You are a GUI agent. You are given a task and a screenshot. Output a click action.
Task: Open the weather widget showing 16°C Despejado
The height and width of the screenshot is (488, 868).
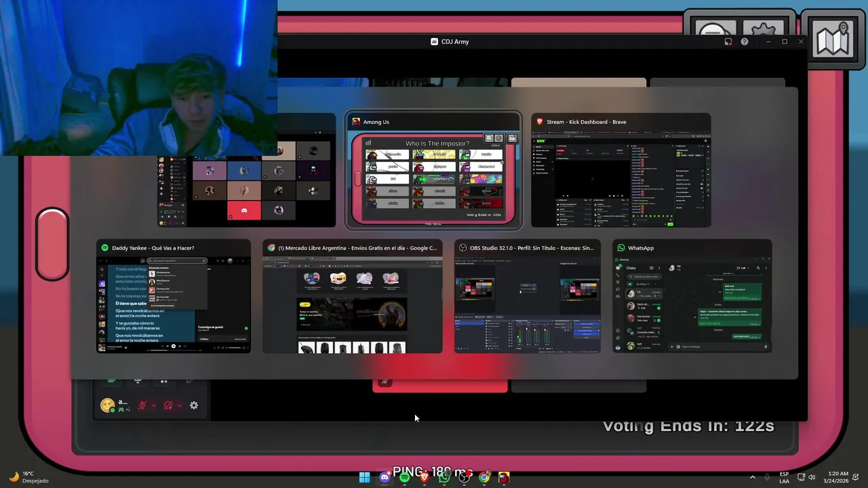click(28, 477)
